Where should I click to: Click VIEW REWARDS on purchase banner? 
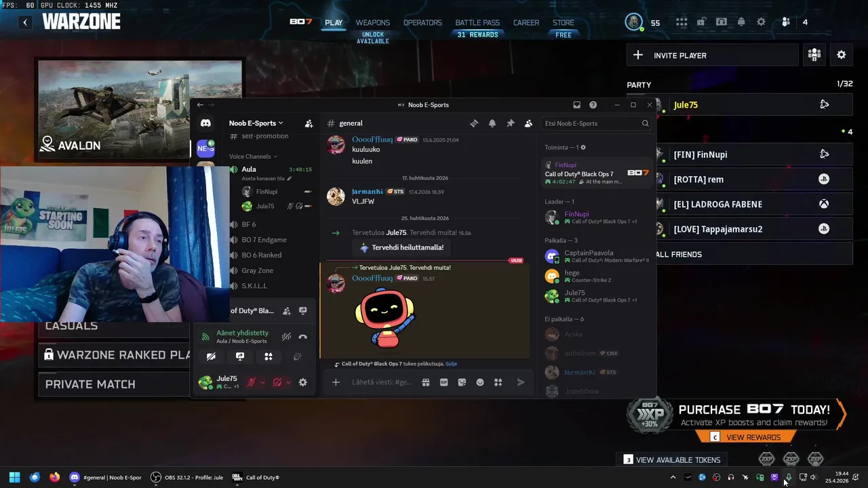click(747, 437)
